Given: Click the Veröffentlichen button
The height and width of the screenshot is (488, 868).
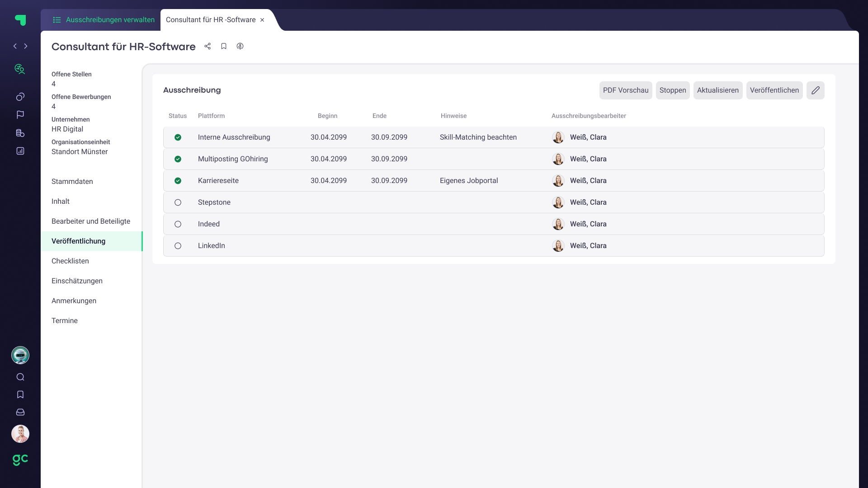Looking at the screenshot, I should click(x=774, y=90).
